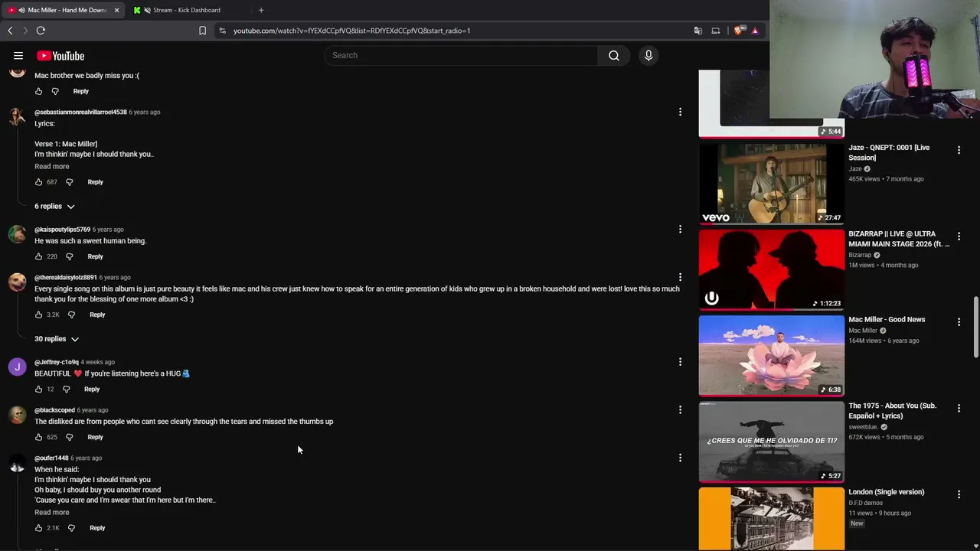The image size is (980, 551).
Task: Open the Brave Rewards triangle icon
Action: click(755, 31)
